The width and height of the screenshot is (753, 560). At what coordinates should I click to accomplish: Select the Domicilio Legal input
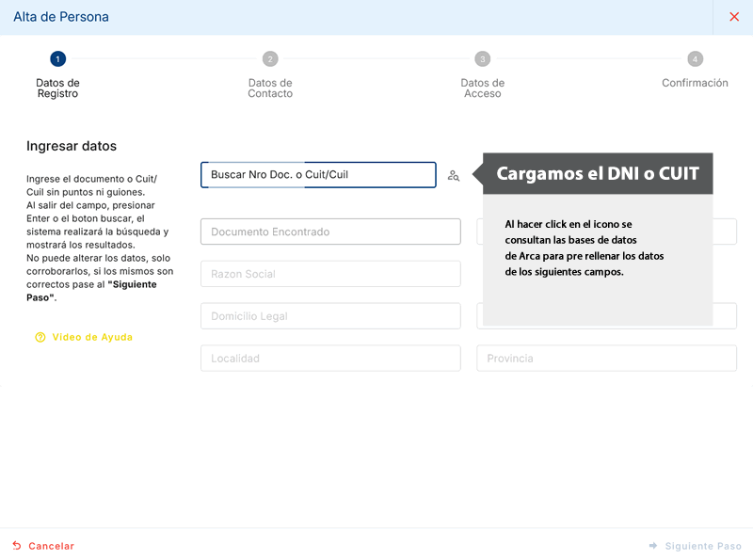point(330,316)
